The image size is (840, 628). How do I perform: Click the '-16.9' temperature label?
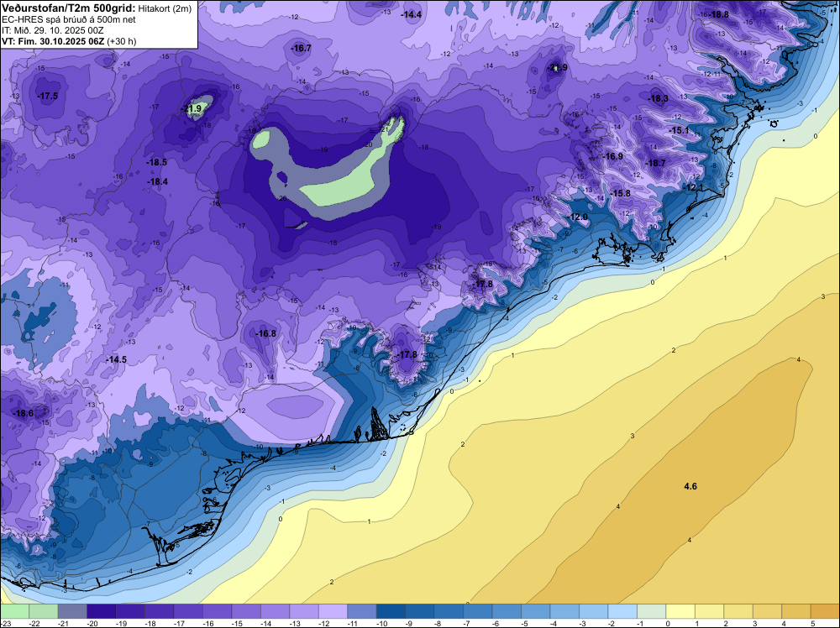[612, 156]
